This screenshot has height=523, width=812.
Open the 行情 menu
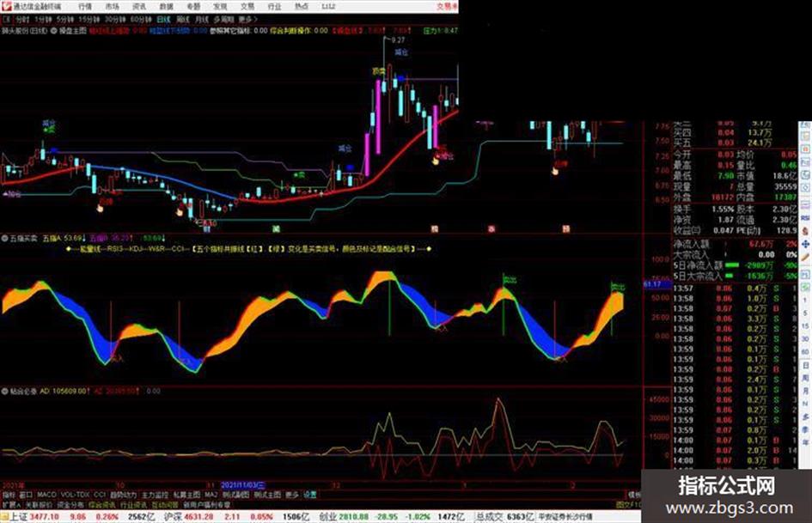[x=85, y=7]
